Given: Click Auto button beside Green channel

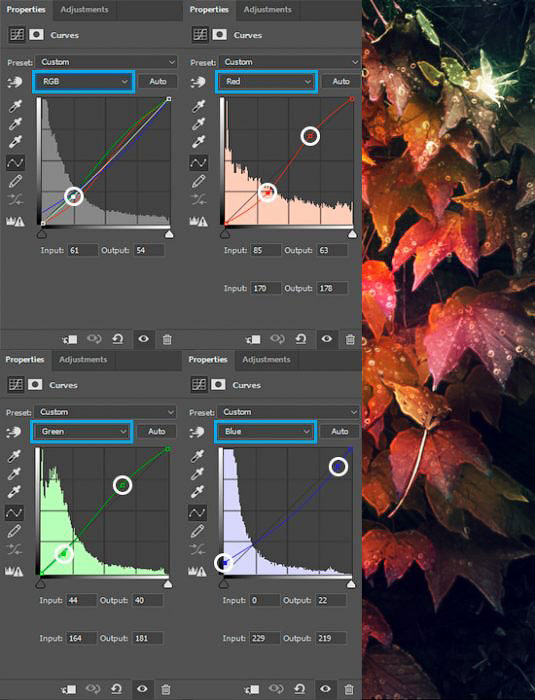Looking at the screenshot, I should coord(156,432).
